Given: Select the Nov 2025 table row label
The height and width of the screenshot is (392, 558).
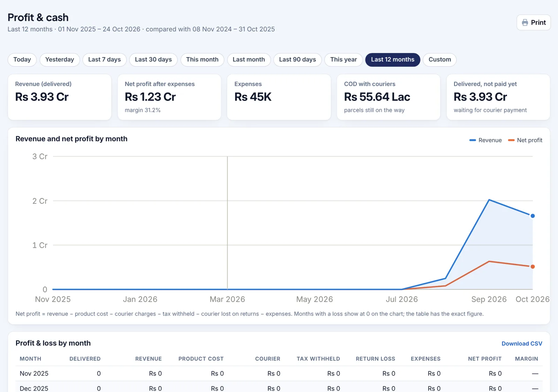Looking at the screenshot, I should (34, 374).
